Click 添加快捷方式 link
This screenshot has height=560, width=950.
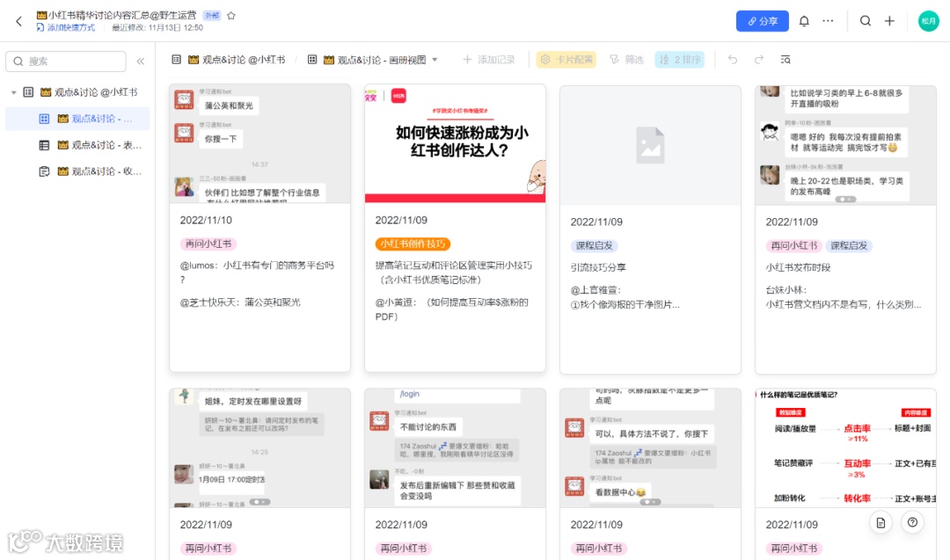click(x=65, y=27)
